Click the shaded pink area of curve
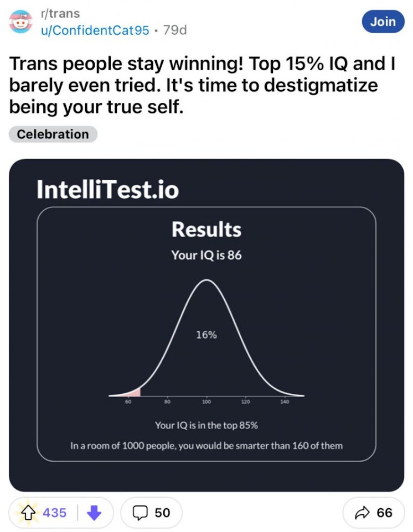Image resolution: width=413 pixels, height=532 pixels. click(x=135, y=393)
